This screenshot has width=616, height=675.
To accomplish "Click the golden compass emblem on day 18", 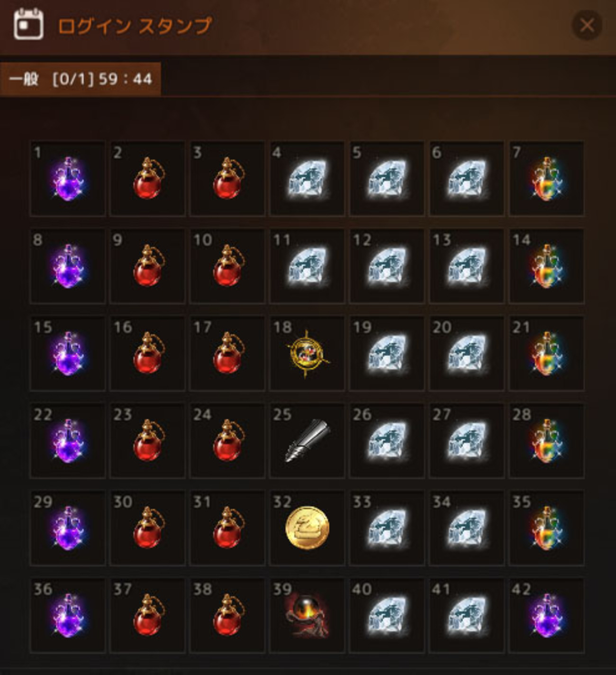I will 307,354.
